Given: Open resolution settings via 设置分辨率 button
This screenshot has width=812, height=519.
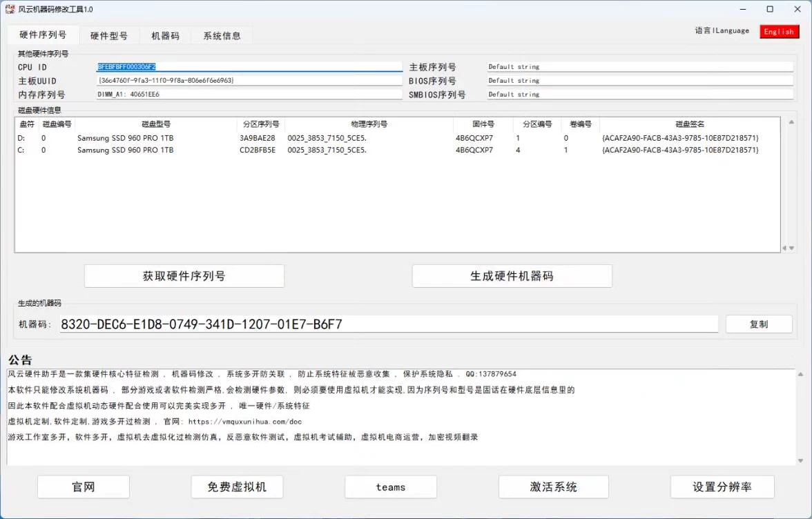Looking at the screenshot, I should point(722,487).
